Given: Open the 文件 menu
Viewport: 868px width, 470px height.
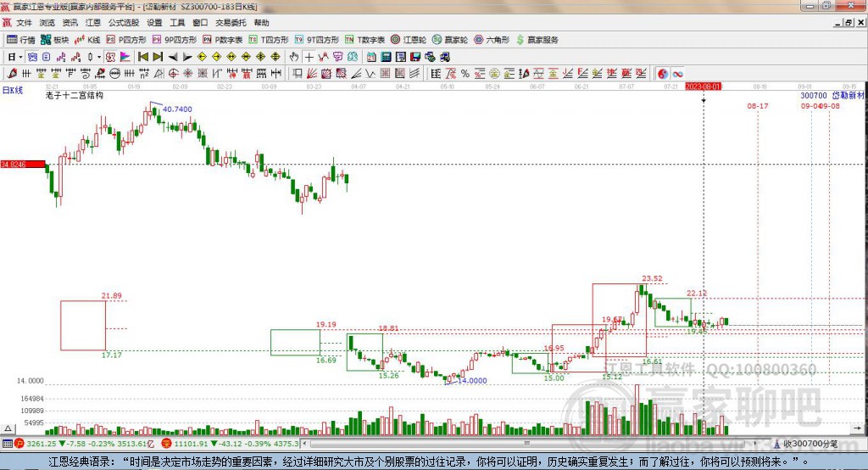Looking at the screenshot, I should (24, 23).
